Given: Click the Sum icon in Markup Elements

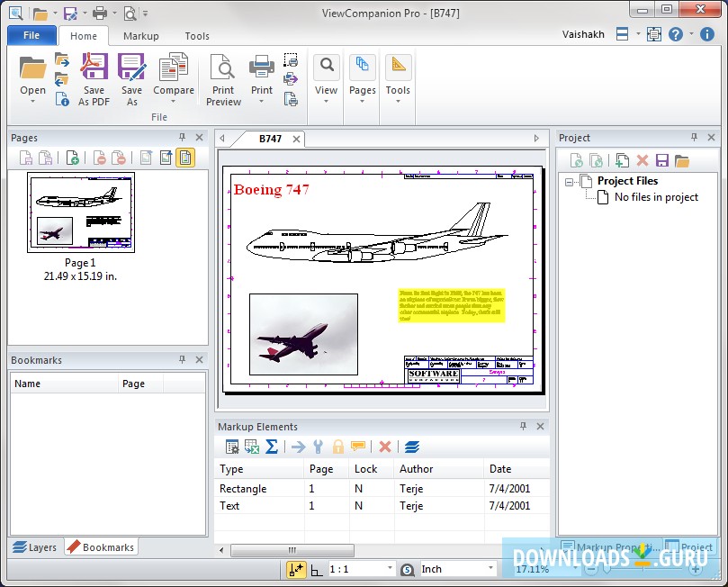Looking at the screenshot, I should 272,447.
